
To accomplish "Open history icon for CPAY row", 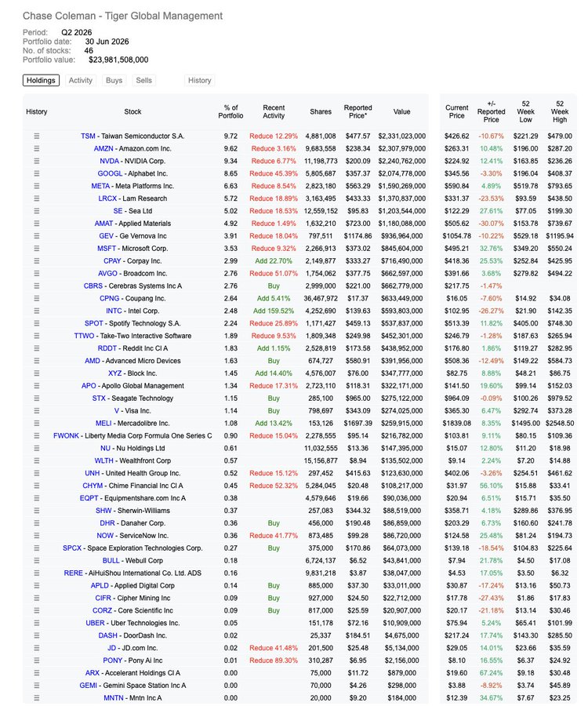I will tap(36, 260).
